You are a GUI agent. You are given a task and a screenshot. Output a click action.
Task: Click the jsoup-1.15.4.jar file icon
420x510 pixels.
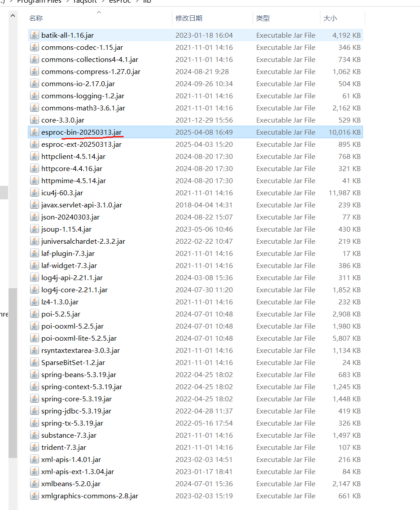tap(35, 229)
